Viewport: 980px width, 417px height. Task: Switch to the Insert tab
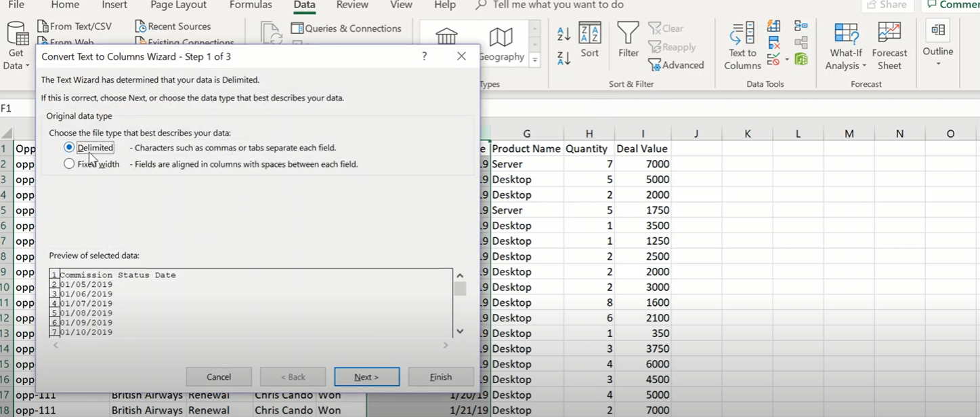pos(114,5)
